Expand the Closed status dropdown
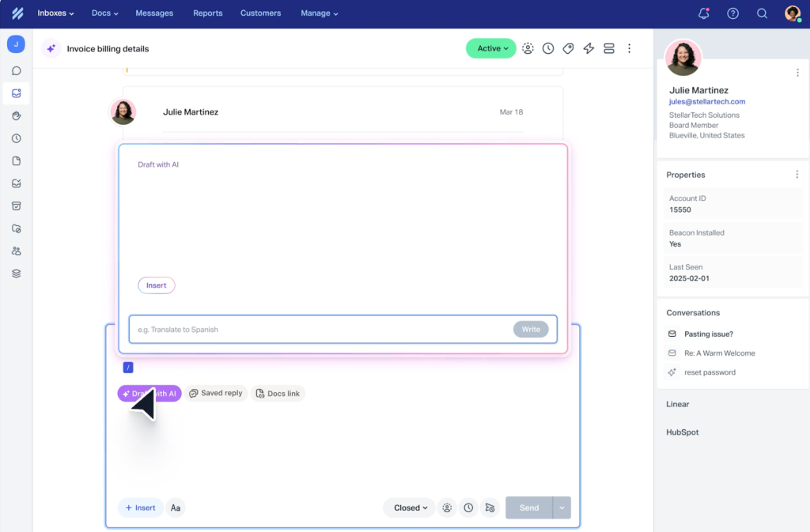Viewport: 810px width, 532px height. point(409,507)
